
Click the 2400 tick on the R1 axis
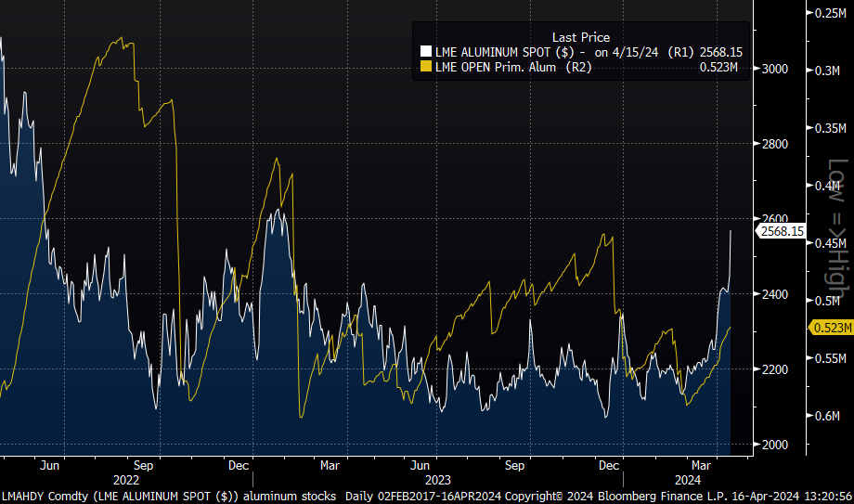(x=774, y=294)
